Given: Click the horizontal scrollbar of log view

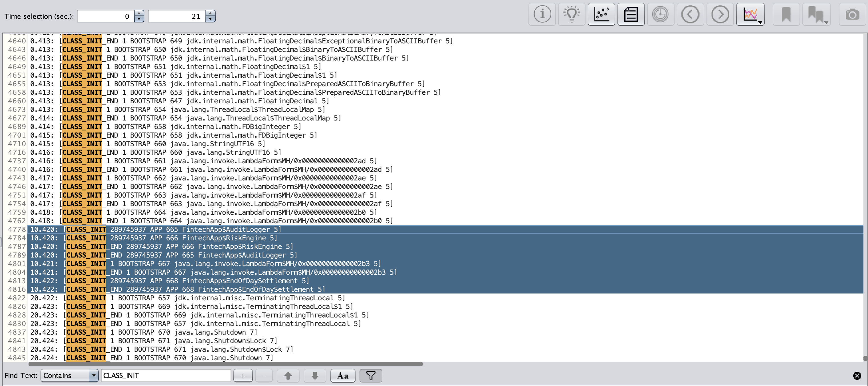Looking at the screenshot, I should tap(226, 364).
